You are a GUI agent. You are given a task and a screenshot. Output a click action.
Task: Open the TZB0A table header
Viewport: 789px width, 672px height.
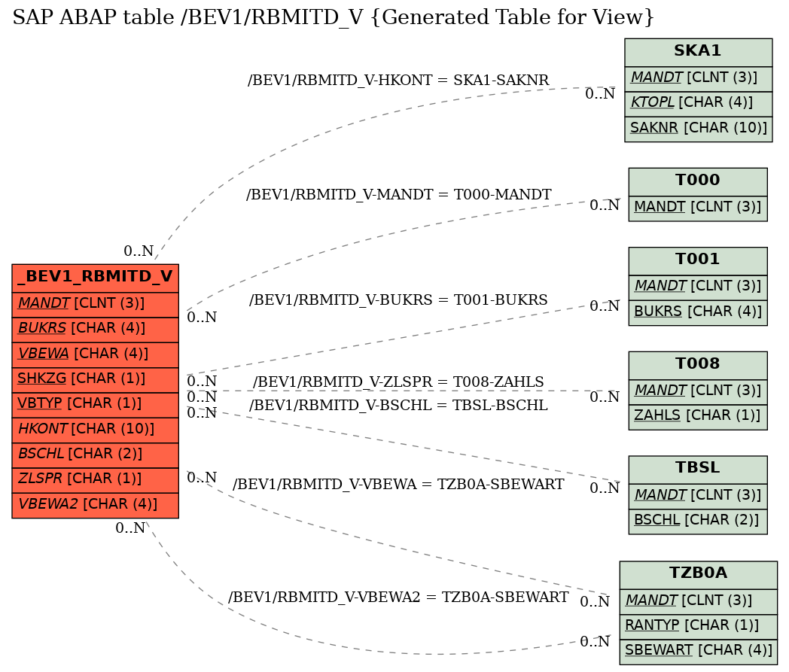(699, 575)
